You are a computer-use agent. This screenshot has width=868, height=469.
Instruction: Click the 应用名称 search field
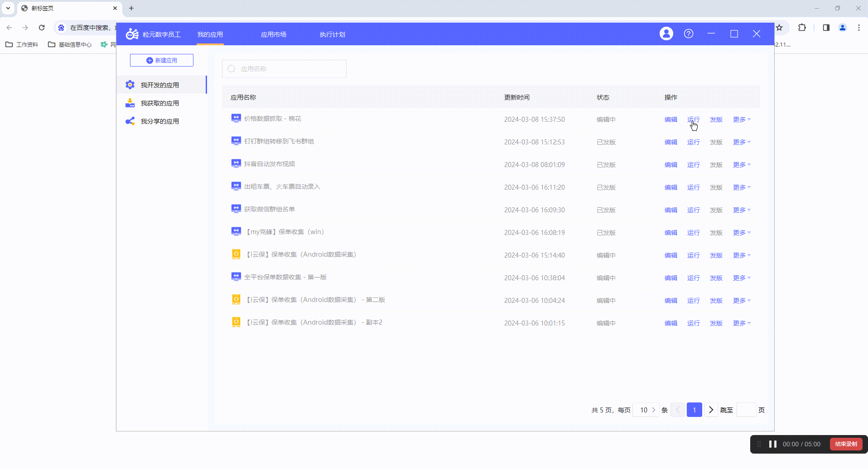pos(284,69)
